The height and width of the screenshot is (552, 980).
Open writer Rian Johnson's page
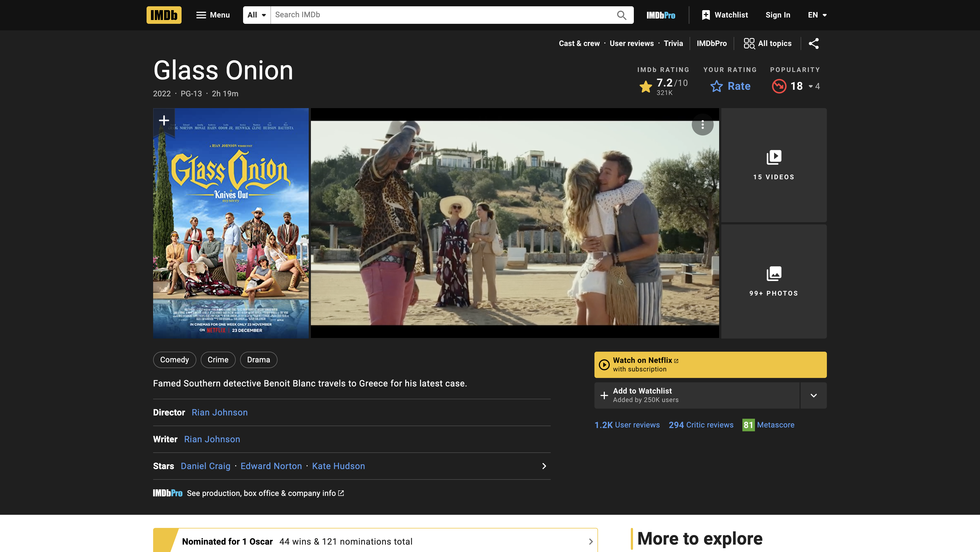point(212,439)
